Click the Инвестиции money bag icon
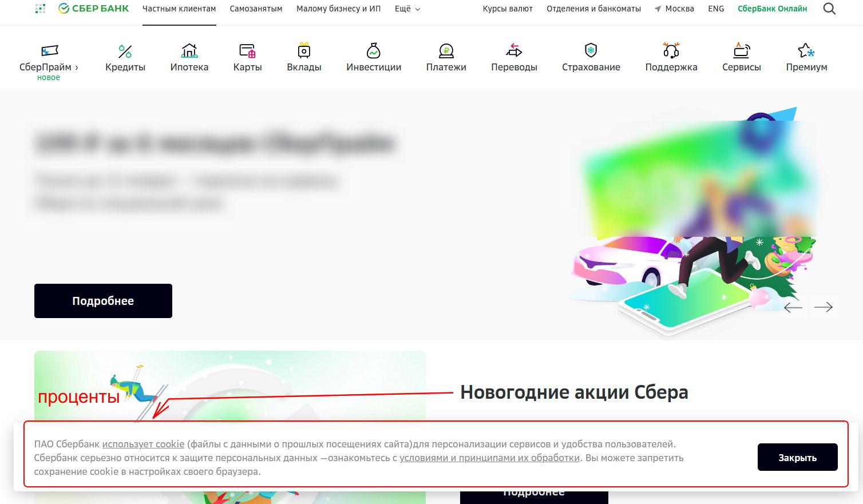This screenshot has width=863, height=504. point(374,51)
